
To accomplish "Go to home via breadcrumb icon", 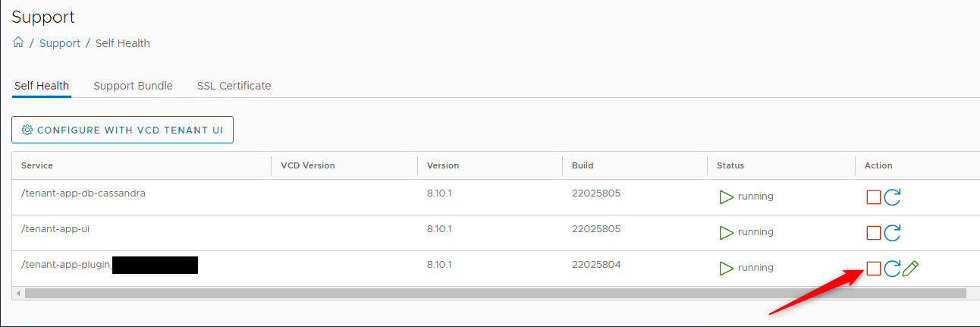I will [x=19, y=43].
